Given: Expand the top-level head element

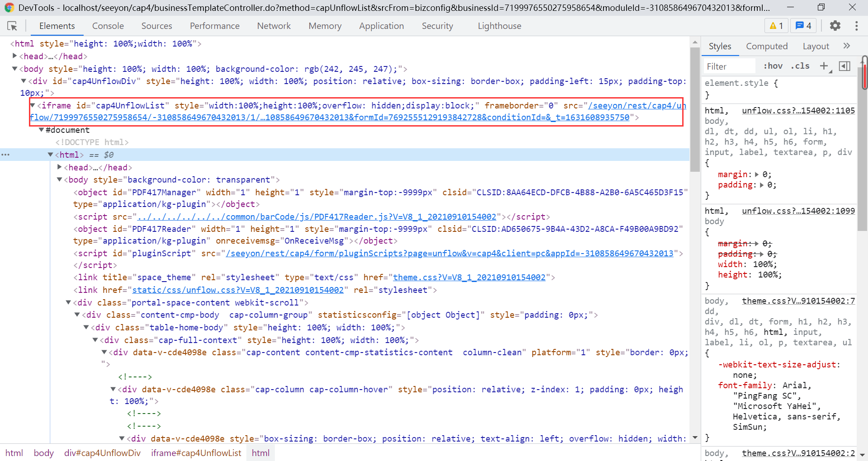Looking at the screenshot, I should pyautogui.click(x=15, y=56).
